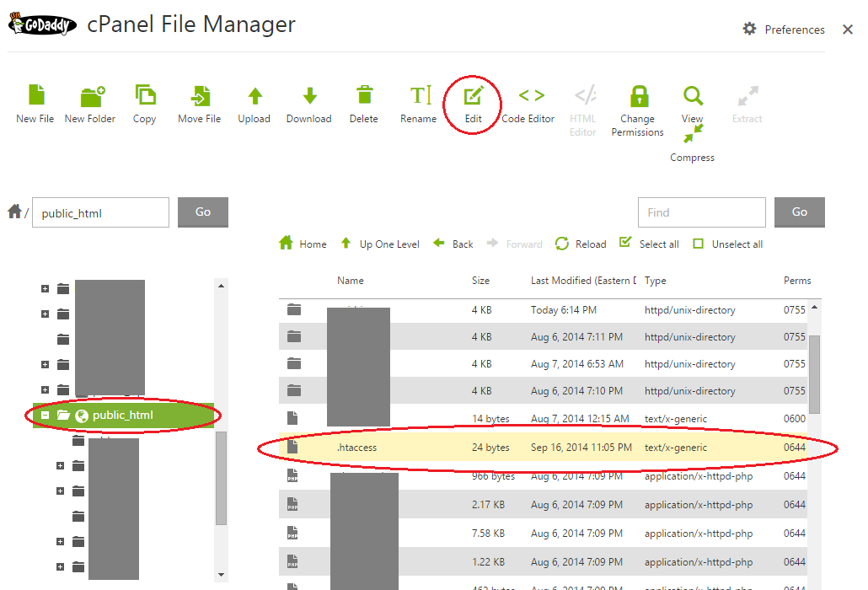
Task: Select the Rename tool
Action: coord(418,101)
